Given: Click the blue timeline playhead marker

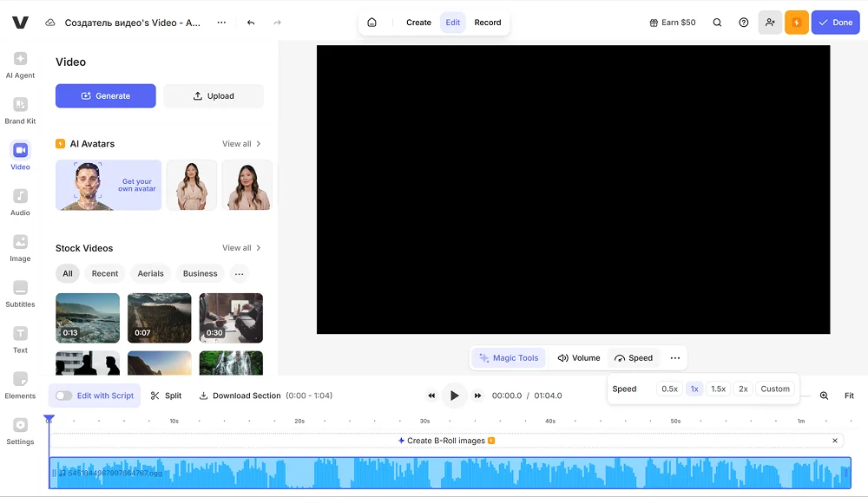Looking at the screenshot, I should pos(49,421).
